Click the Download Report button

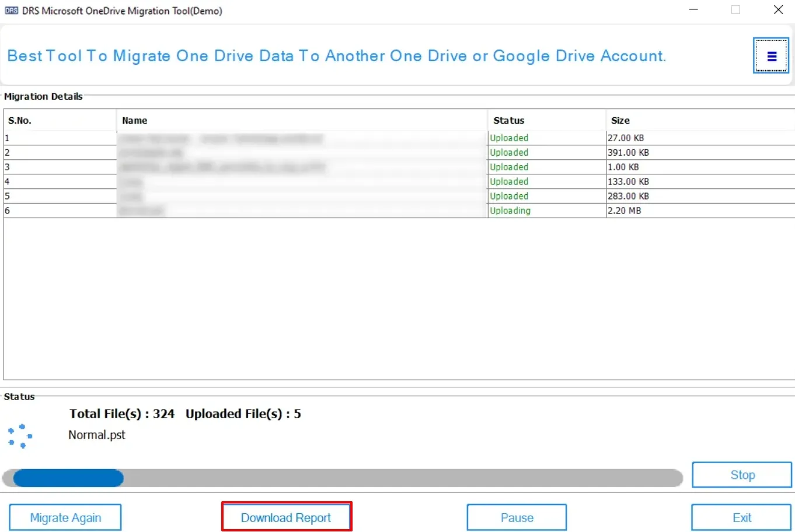pyautogui.click(x=286, y=517)
